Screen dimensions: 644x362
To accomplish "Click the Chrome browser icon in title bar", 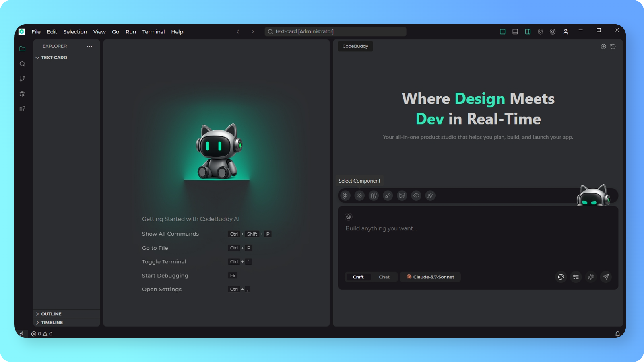I will click(x=553, y=32).
